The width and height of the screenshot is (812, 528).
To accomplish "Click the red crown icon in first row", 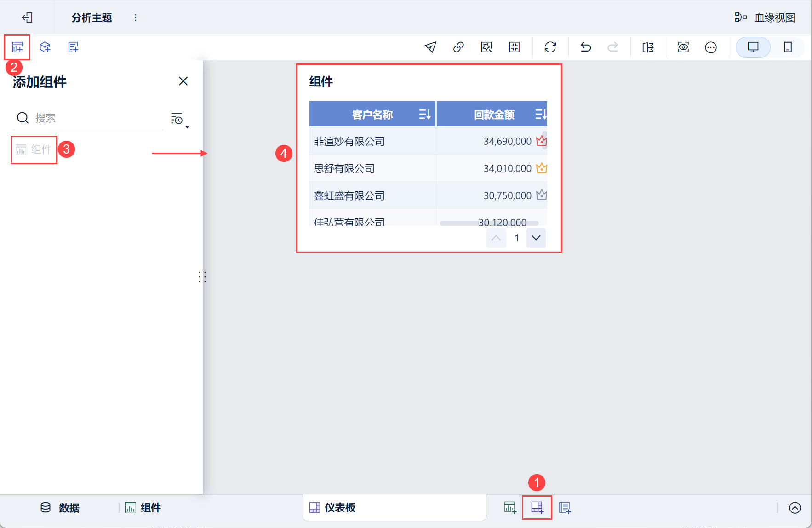I will tap(541, 140).
